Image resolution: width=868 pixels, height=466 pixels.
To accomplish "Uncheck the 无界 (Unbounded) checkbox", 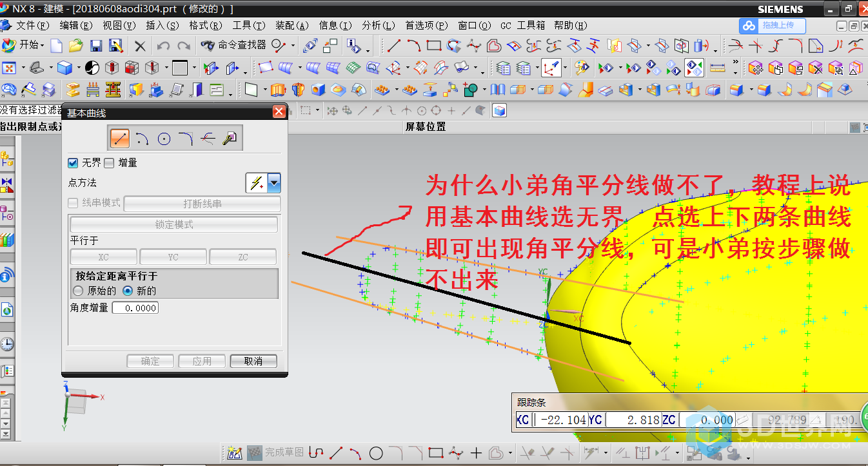I will click(x=73, y=163).
